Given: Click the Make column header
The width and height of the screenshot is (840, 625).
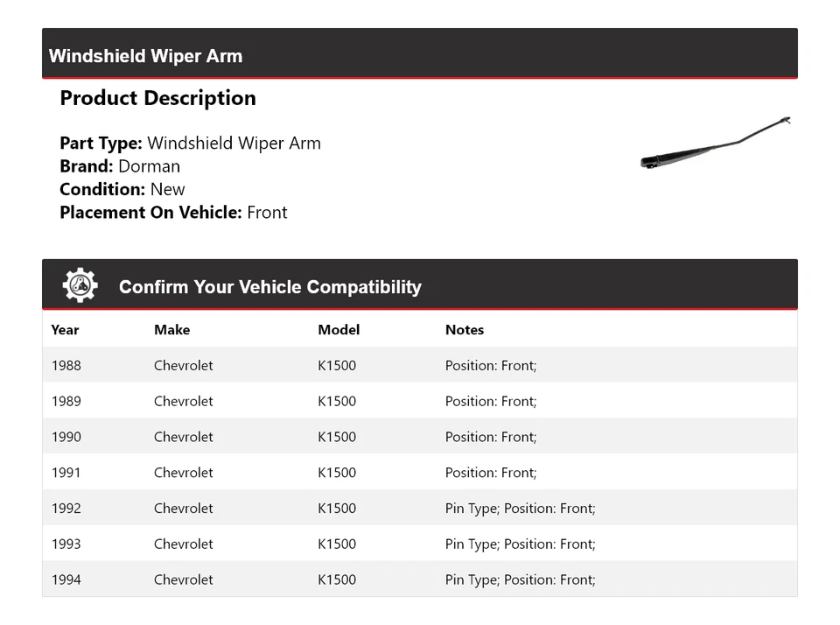Looking at the screenshot, I should pos(171,330).
